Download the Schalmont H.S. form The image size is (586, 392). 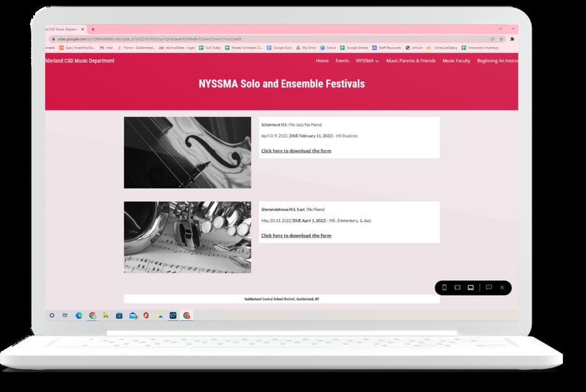[x=296, y=151]
